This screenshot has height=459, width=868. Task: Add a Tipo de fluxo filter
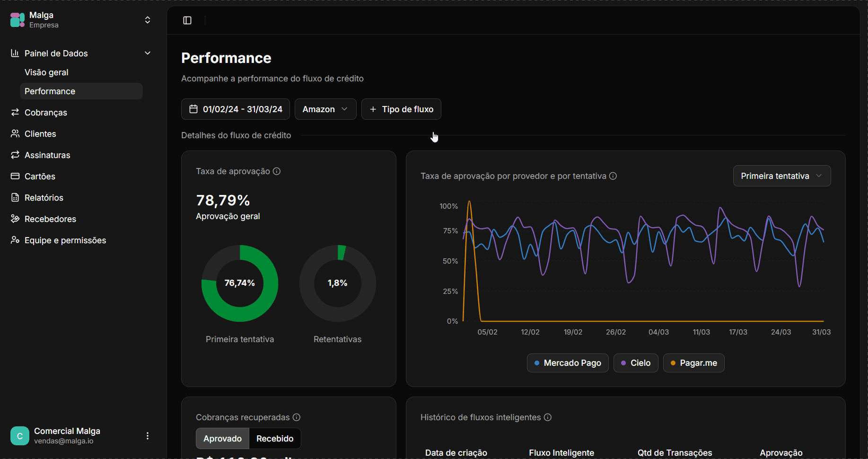tap(401, 109)
